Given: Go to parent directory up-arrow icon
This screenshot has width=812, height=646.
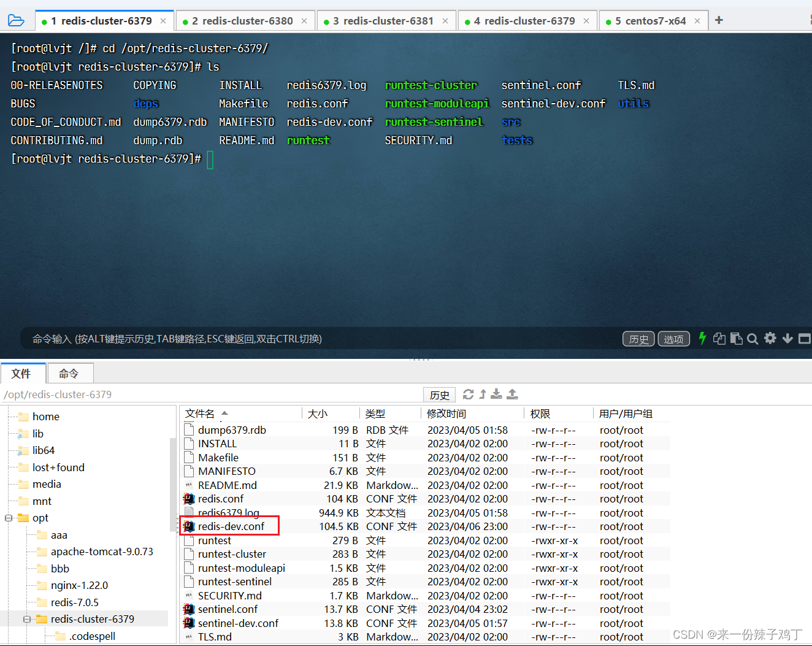Looking at the screenshot, I should [483, 394].
